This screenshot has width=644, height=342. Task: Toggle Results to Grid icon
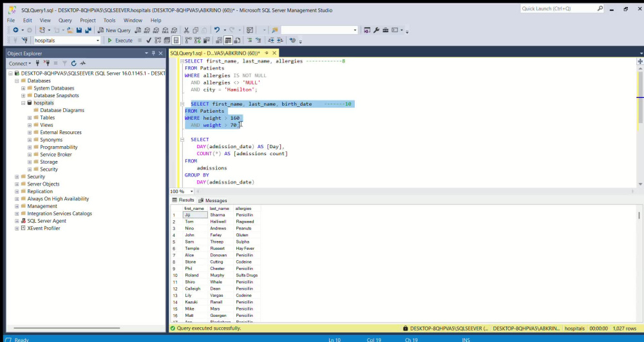pyautogui.click(x=228, y=40)
